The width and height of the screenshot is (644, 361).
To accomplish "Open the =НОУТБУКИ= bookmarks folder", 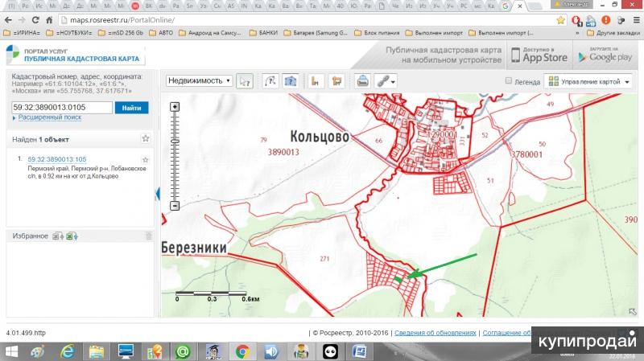I will point(68,32).
